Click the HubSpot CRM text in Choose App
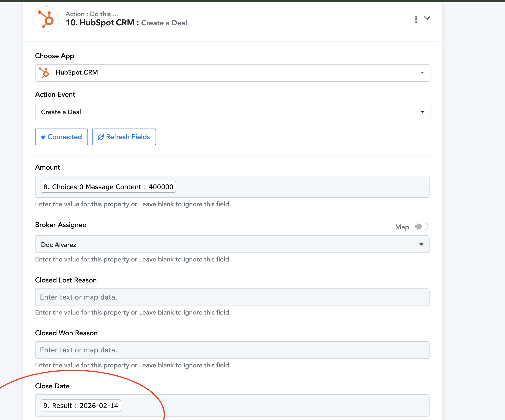 (77, 72)
